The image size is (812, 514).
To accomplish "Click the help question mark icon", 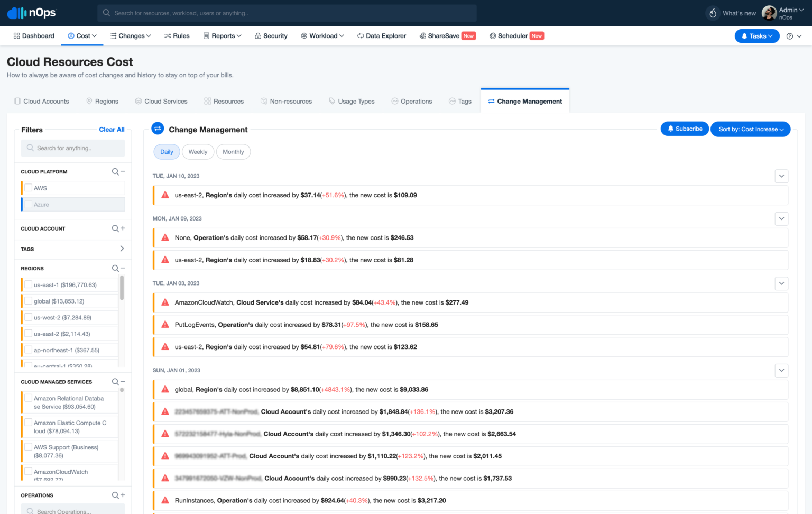I will click(789, 36).
